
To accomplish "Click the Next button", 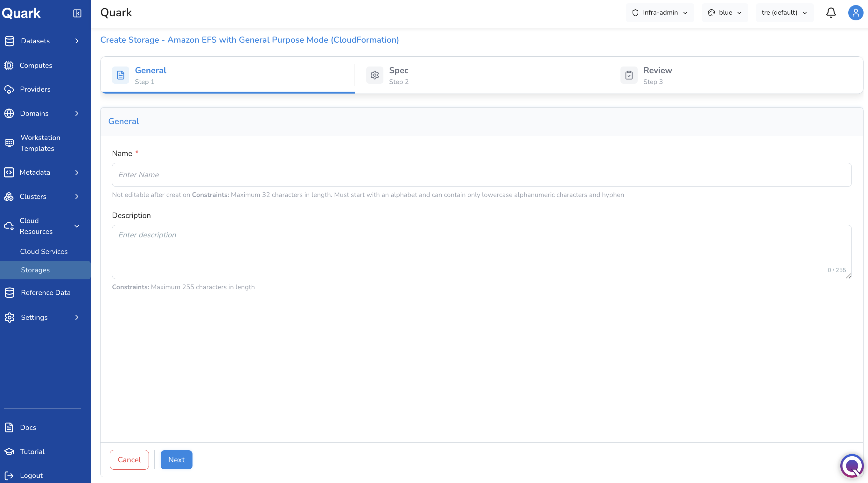I will tap(177, 460).
